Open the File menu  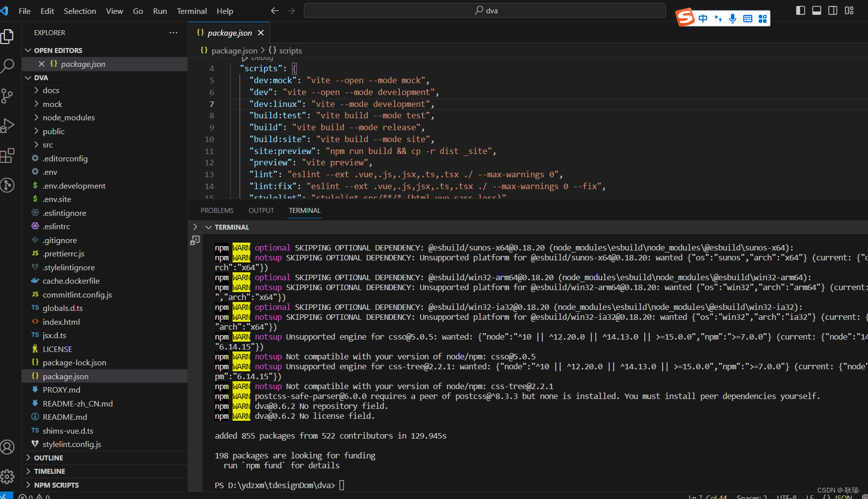[25, 11]
